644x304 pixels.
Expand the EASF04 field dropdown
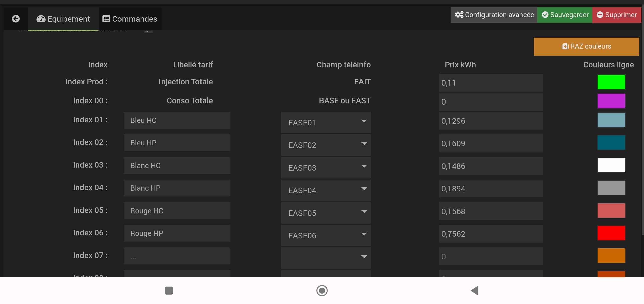tap(326, 190)
